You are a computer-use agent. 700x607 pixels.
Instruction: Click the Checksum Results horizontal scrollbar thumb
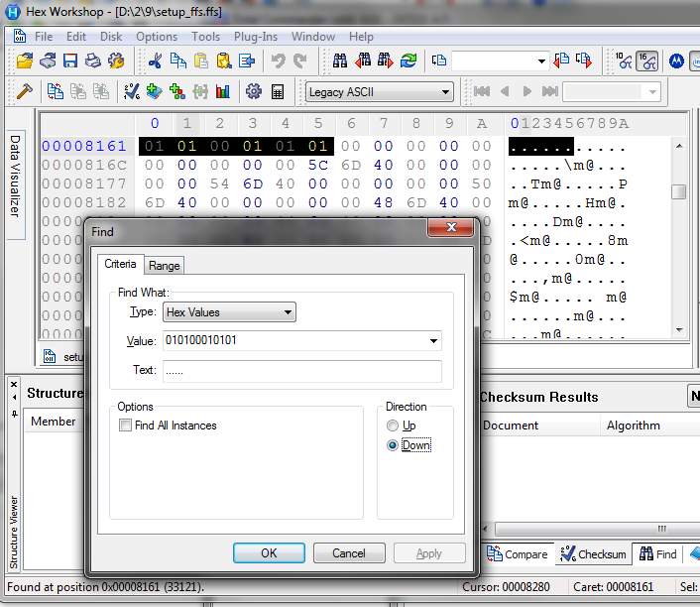[x=598, y=529]
